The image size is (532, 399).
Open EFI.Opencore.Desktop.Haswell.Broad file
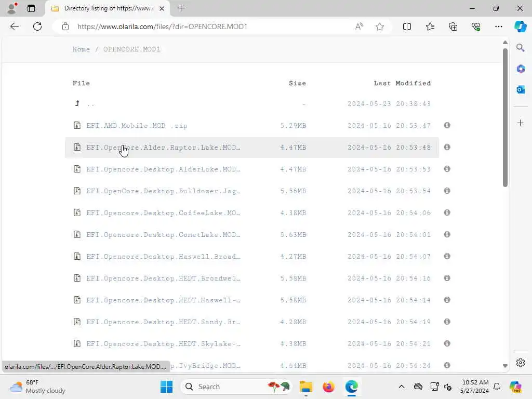163,257
